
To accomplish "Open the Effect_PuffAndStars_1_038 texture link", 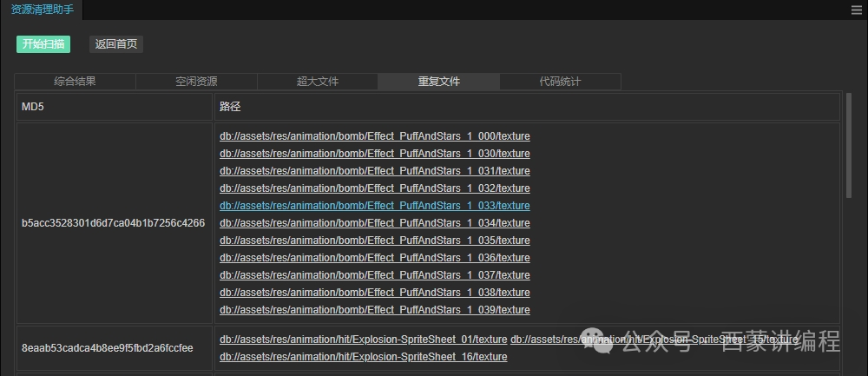I will point(375,293).
